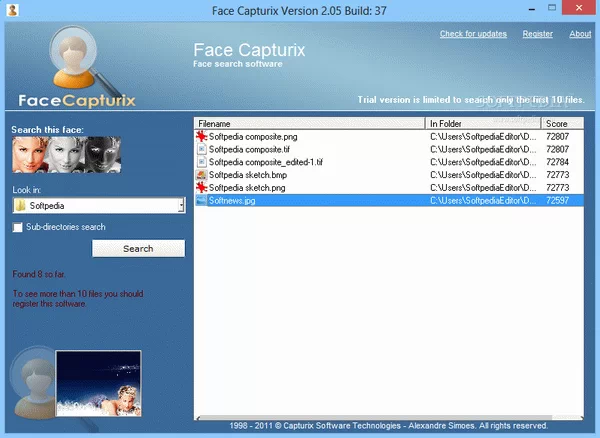
Task: Sort results by Filename column header
Action: coord(310,123)
